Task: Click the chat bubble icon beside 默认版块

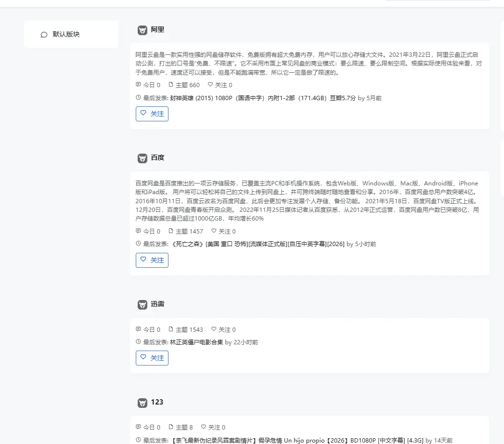Action: click(x=44, y=35)
